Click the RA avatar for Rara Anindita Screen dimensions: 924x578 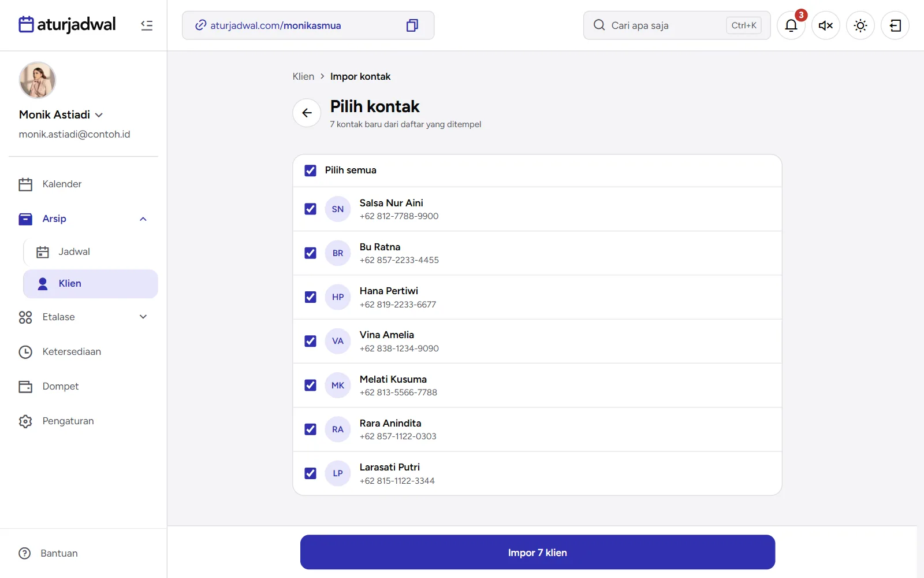point(338,429)
